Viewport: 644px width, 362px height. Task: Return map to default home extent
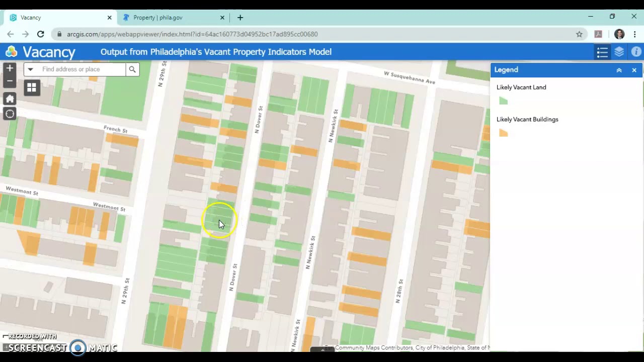[10, 99]
